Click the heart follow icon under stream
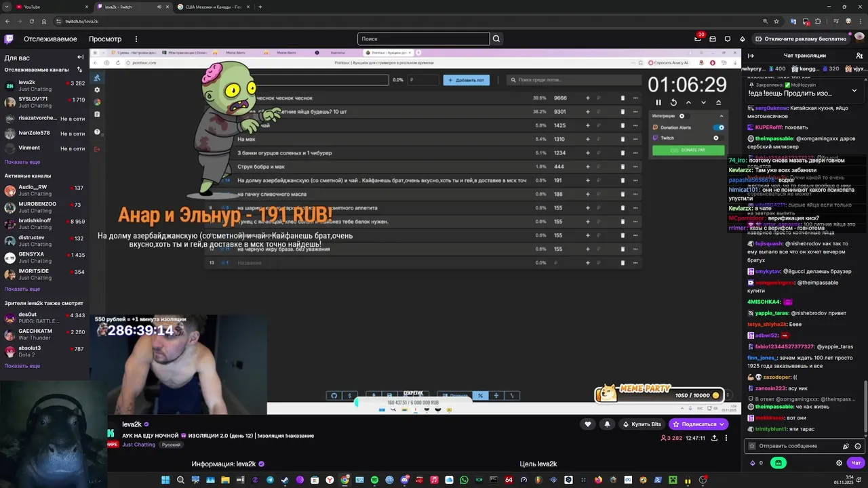 tap(588, 424)
